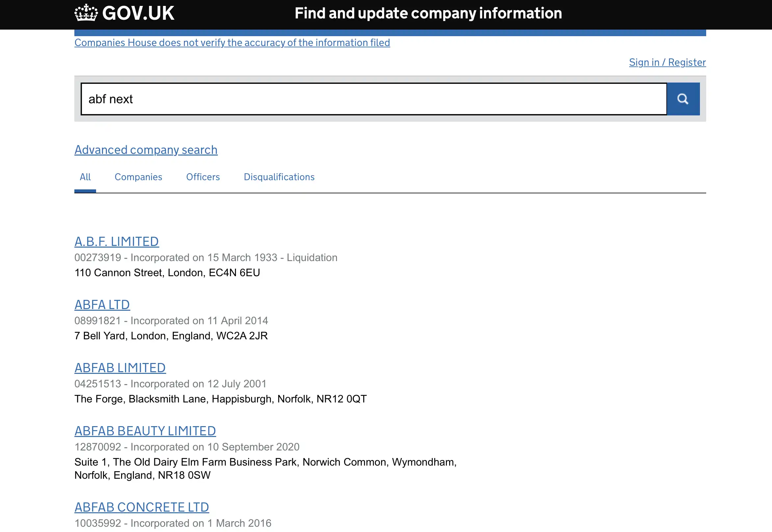Click text 04251513 - Incorporated on 12 July 2001

click(x=170, y=384)
